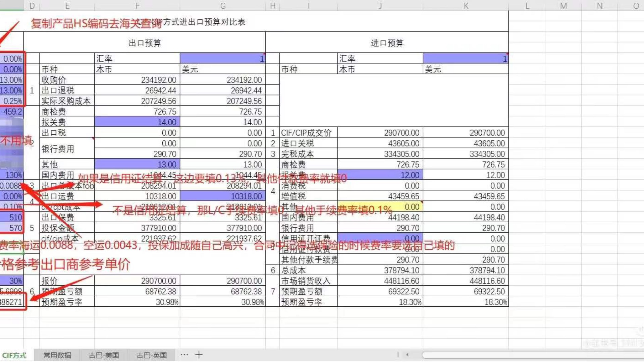Open the 古巴-英国 sheet tab
The image size is (644, 362).
click(x=152, y=355)
